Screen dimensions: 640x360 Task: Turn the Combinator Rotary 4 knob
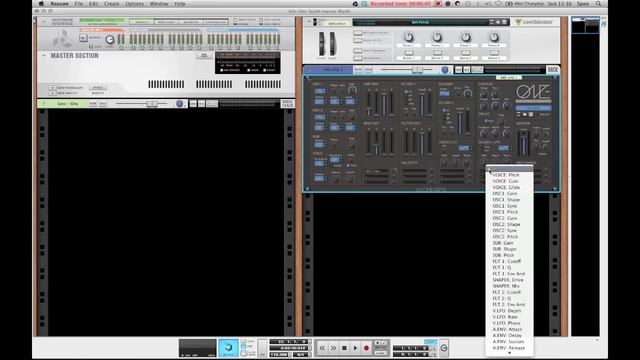pos(494,38)
